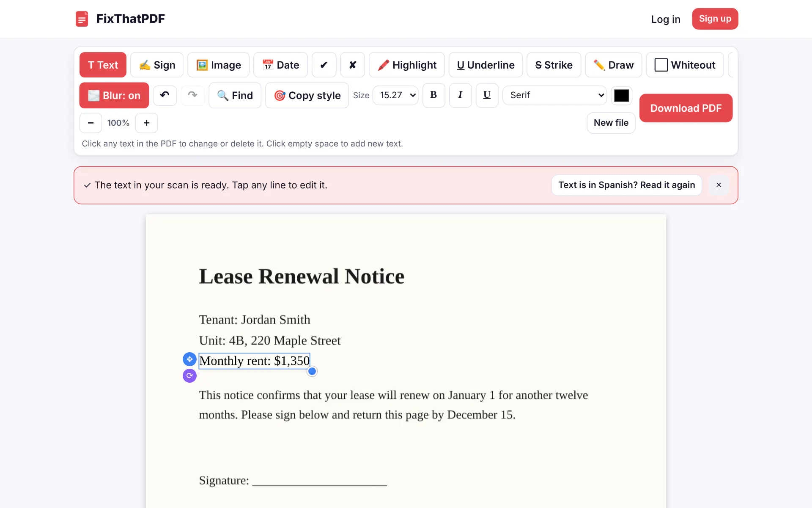This screenshot has height=508, width=812.
Task: Click the blue move handle of selected text
Action: pos(189,359)
